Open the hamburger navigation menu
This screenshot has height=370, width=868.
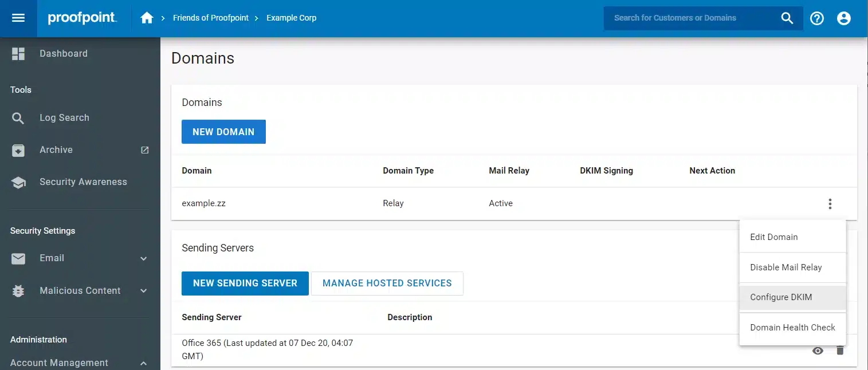(x=18, y=18)
